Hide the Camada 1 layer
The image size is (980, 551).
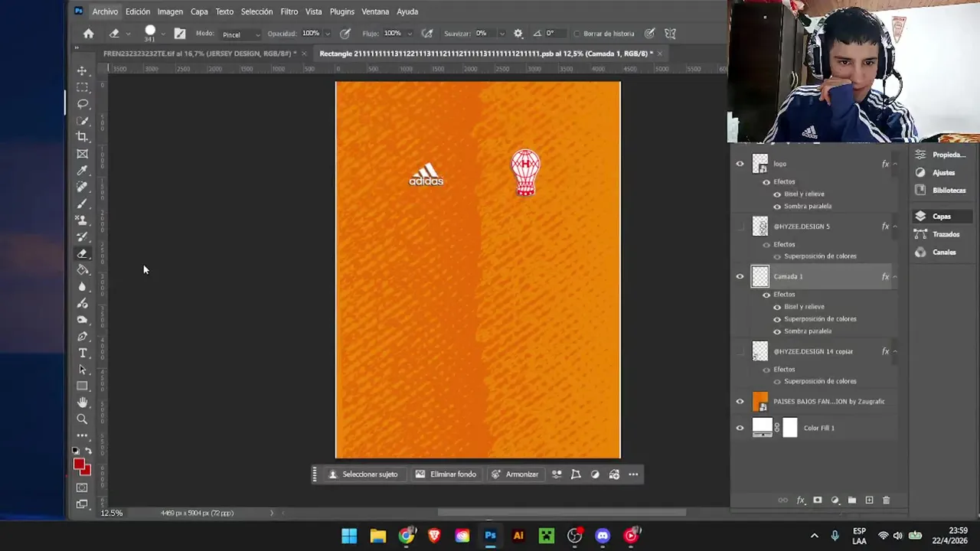740,276
